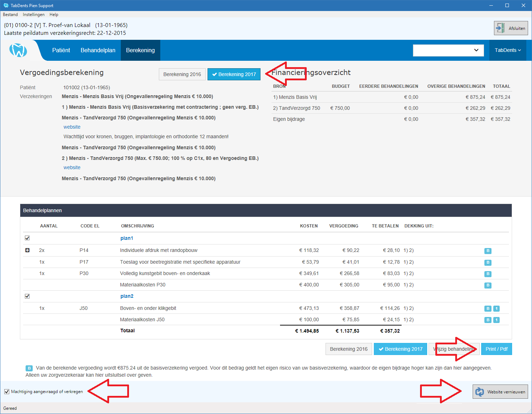
Task: Click the '1) Menzis Basis Vrij' source row
Action: [391, 97]
